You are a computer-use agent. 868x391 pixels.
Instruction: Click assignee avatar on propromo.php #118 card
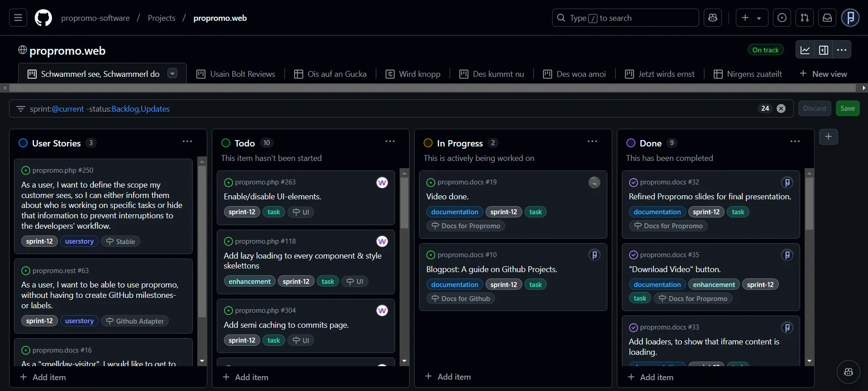coord(382,241)
